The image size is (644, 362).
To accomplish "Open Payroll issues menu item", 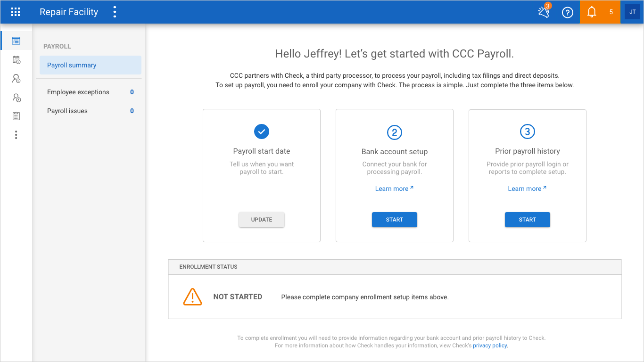I will (91, 111).
